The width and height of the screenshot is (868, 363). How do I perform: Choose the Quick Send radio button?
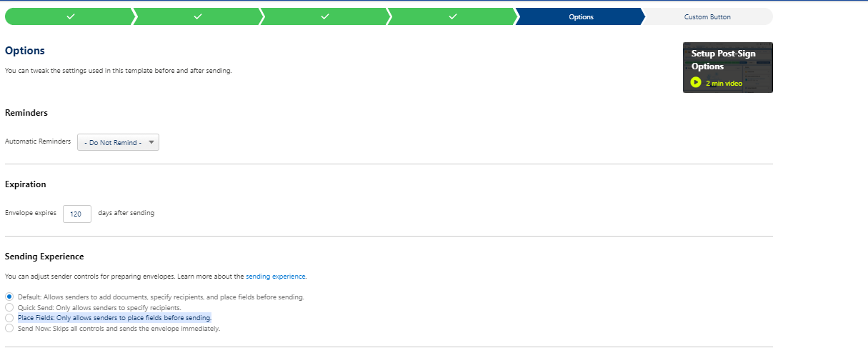9,307
